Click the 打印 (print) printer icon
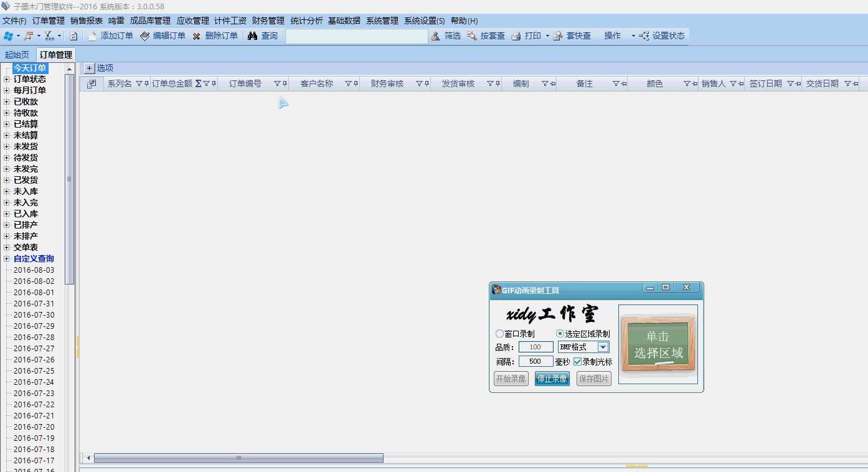Image resolution: width=868 pixels, height=472 pixels. [x=516, y=36]
